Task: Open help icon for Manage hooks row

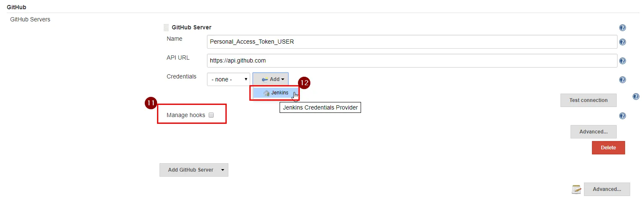Action: pos(623,116)
